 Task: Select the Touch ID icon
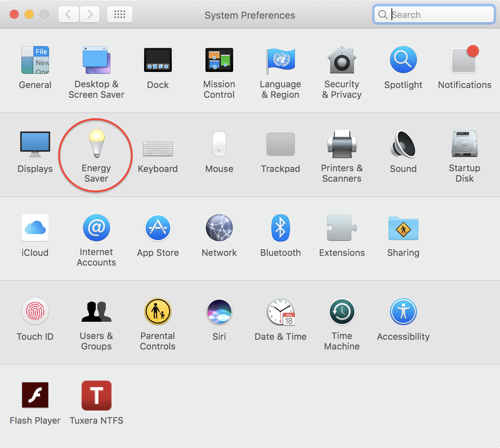coord(35,311)
